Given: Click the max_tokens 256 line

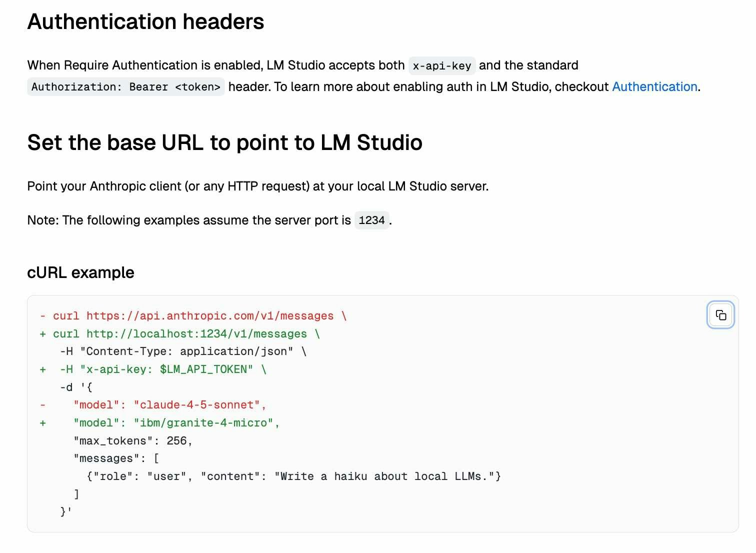Looking at the screenshot, I should (x=133, y=441).
